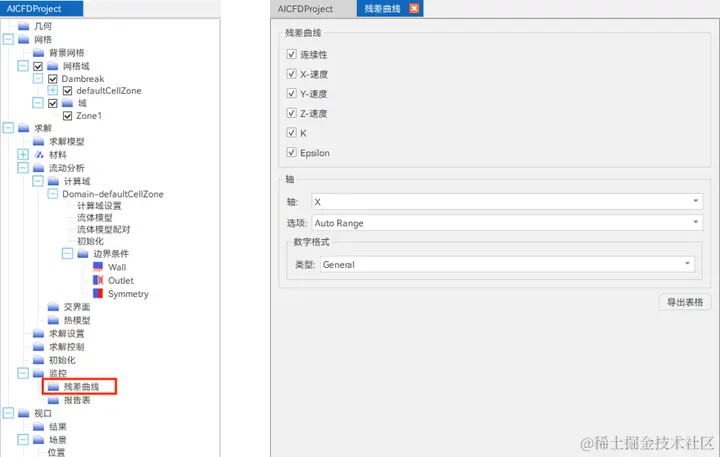720x457 pixels.
Task: Select the 流体模型 tree item
Action: click(95, 217)
